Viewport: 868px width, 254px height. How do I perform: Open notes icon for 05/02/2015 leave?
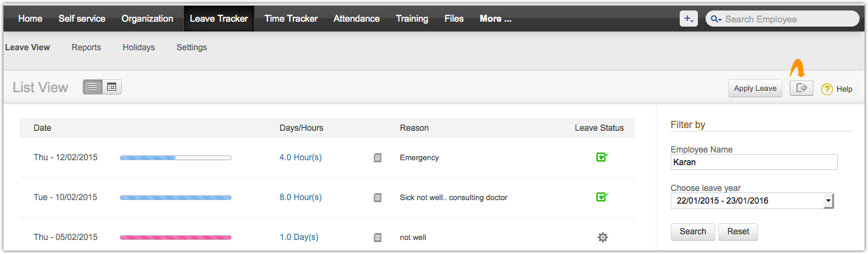click(x=378, y=238)
